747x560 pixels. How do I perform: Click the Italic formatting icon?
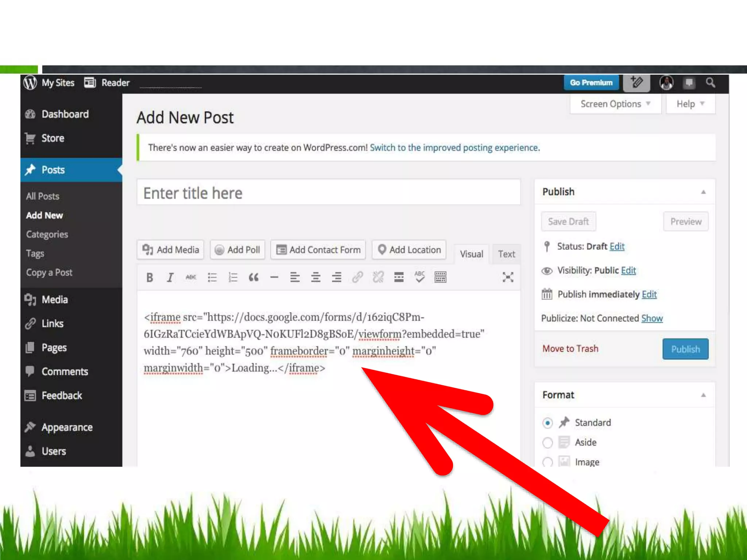tap(170, 277)
